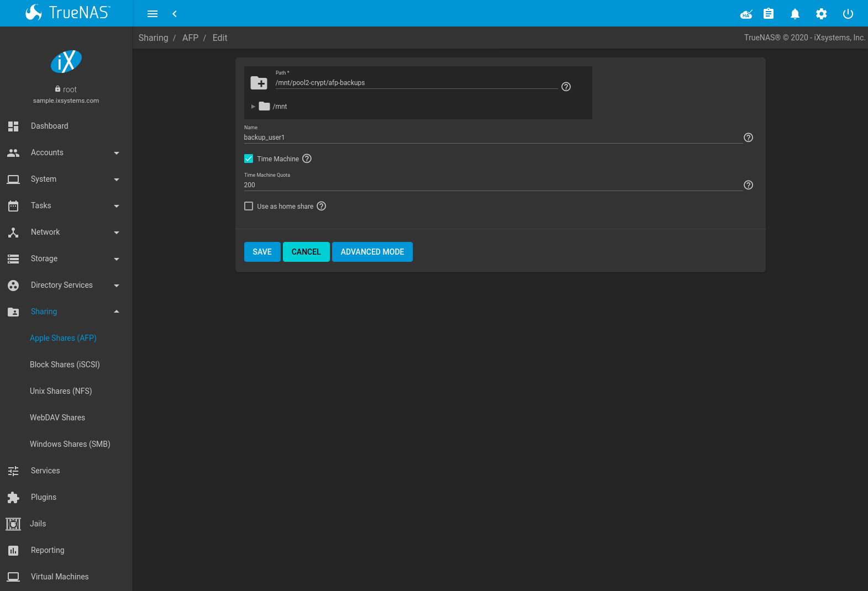The height and width of the screenshot is (591, 868).
Task: Collapse the Sharing menu arrow
Action: (117, 312)
